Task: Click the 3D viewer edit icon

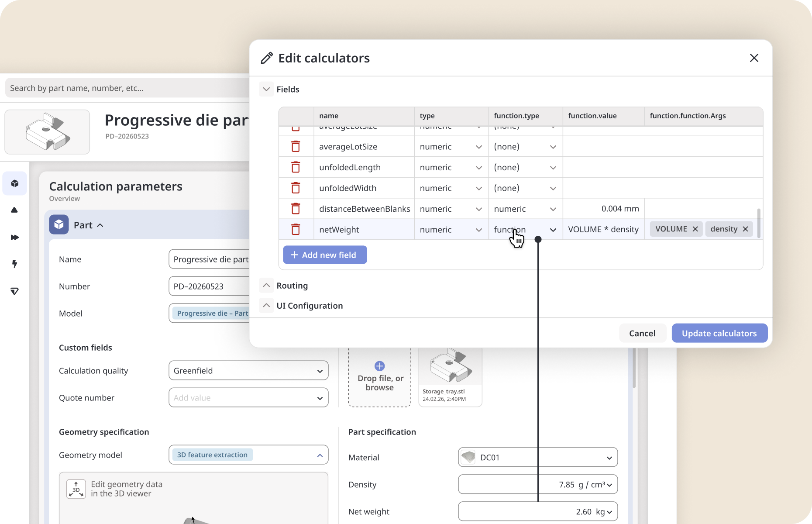Action: tap(76, 489)
